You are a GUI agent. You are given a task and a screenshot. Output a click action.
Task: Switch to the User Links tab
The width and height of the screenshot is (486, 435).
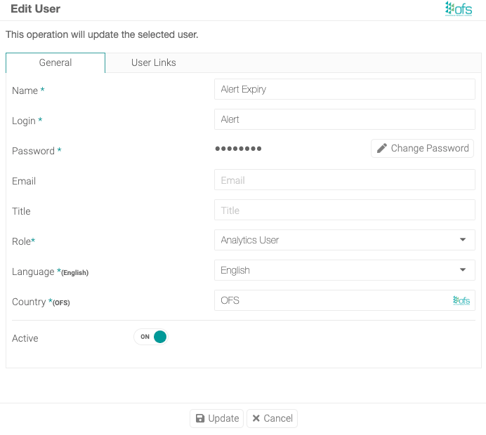154,63
